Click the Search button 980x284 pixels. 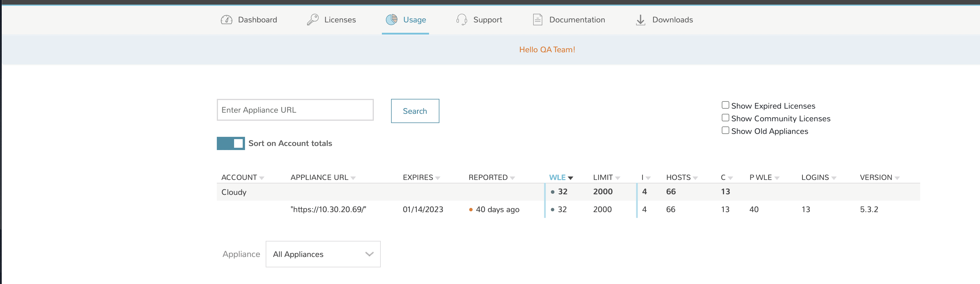(x=415, y=111)
